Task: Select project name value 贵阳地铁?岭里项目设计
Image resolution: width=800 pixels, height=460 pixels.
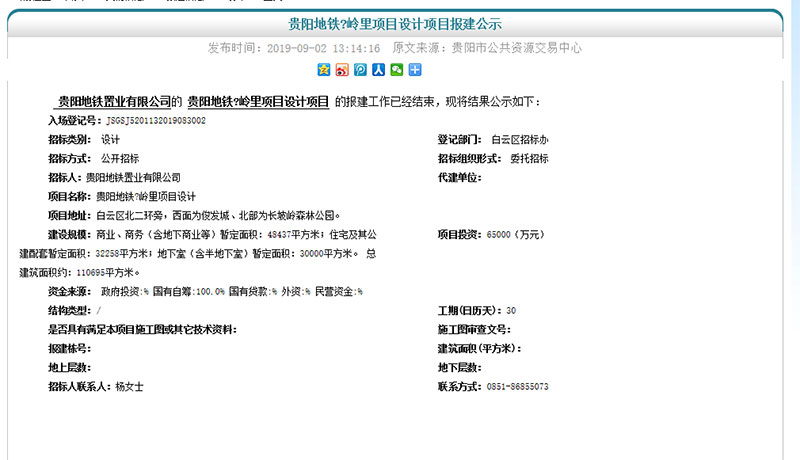Action: 146,197
